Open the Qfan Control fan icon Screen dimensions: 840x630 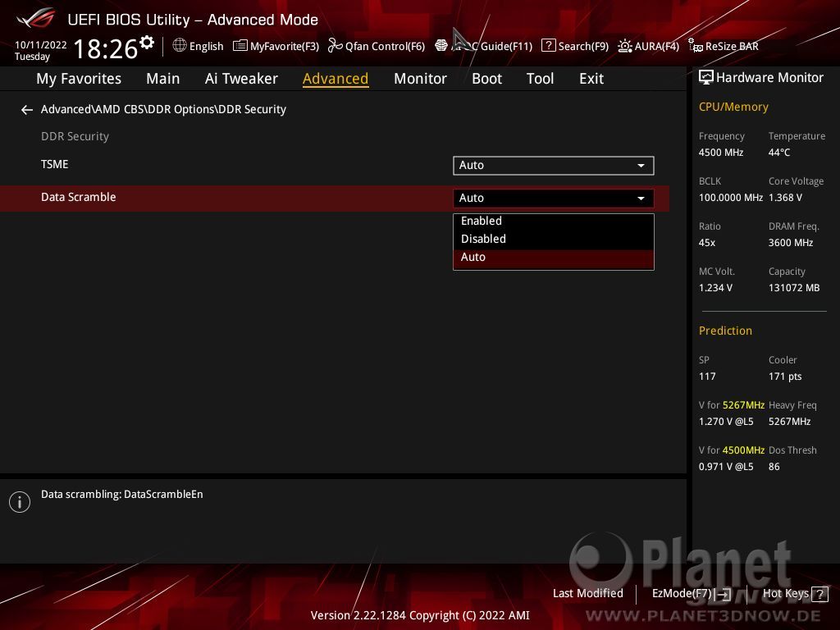click(335, 46)
